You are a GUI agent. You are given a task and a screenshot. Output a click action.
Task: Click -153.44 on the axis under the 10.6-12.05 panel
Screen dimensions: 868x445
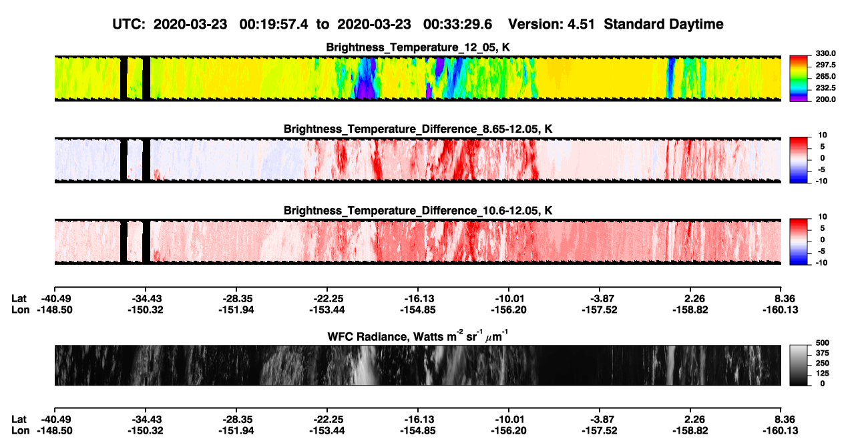click(327, 309)
